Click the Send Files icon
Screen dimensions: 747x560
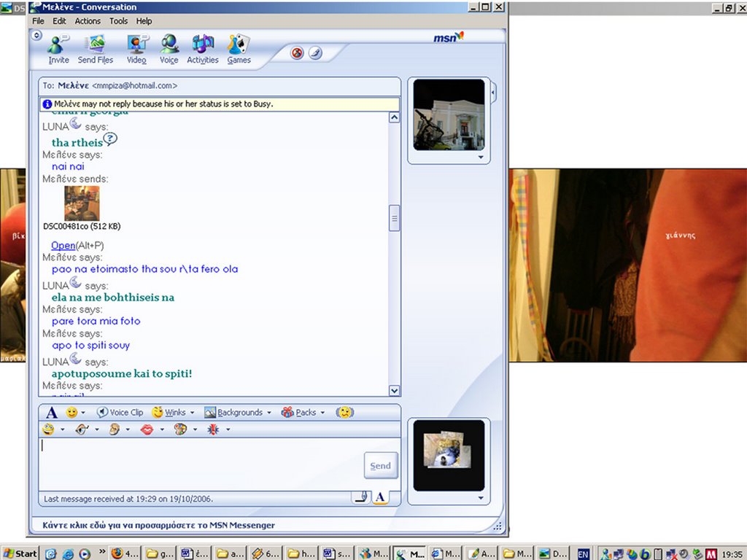96,50
